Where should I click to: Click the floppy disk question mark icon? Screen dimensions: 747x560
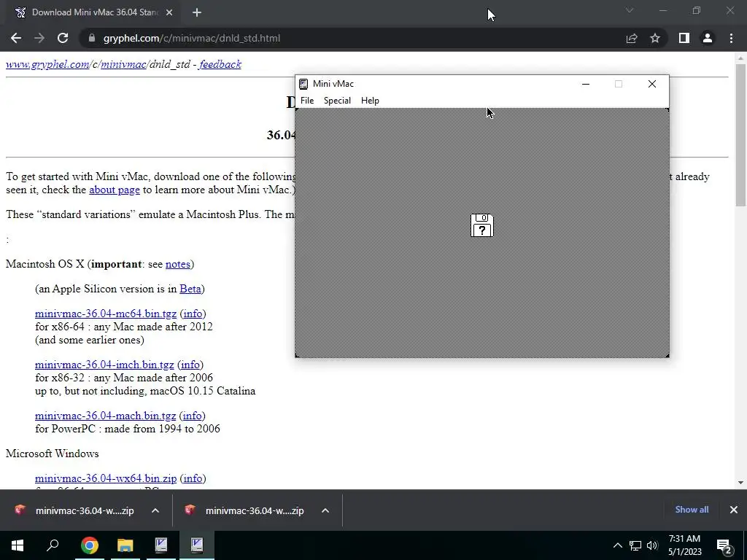pos(481,225)
